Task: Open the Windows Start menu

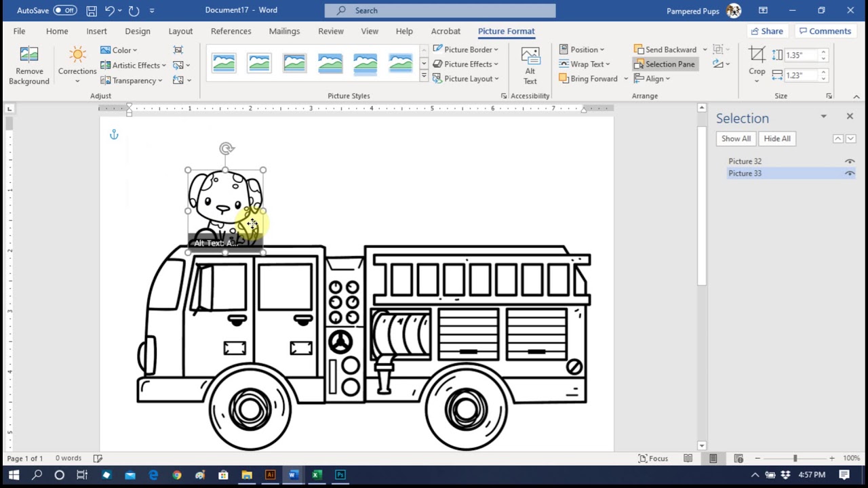Action: pos(14,475)
